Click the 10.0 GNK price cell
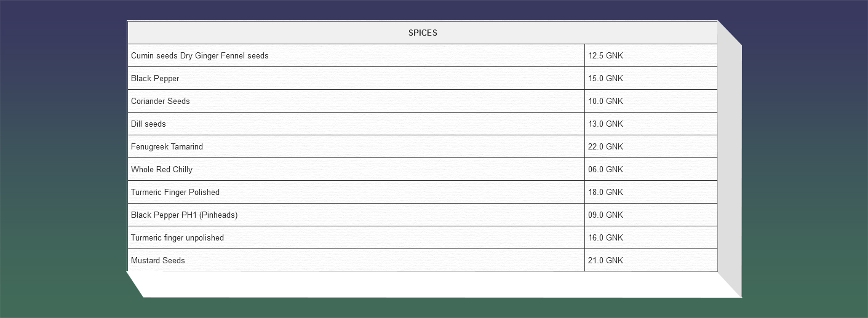The image size is (868, 318). tap(651, 101)
